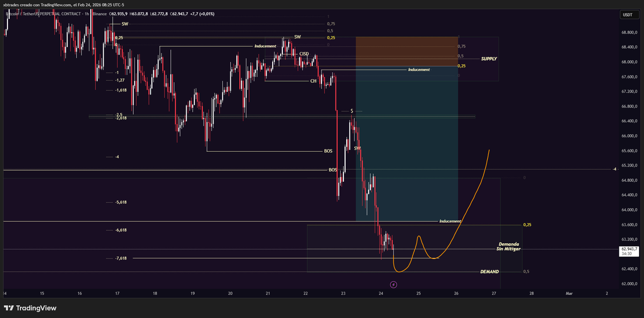The image size is (644, 318).
Task: Click the Inducement label inside the supply zone
Action: pyautogui.click(x=419, y=70)
